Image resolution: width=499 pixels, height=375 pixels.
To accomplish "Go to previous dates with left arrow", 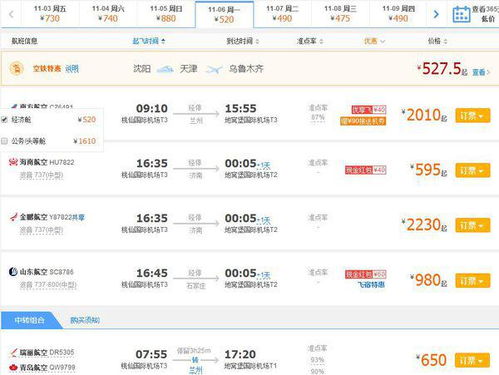I will pyautogui.click(x=11, y=14).
